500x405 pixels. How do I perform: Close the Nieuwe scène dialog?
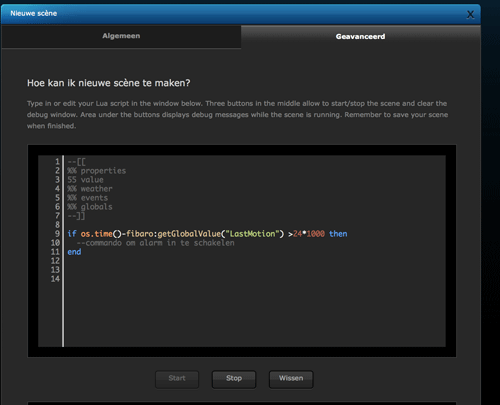tap(470, 14)
